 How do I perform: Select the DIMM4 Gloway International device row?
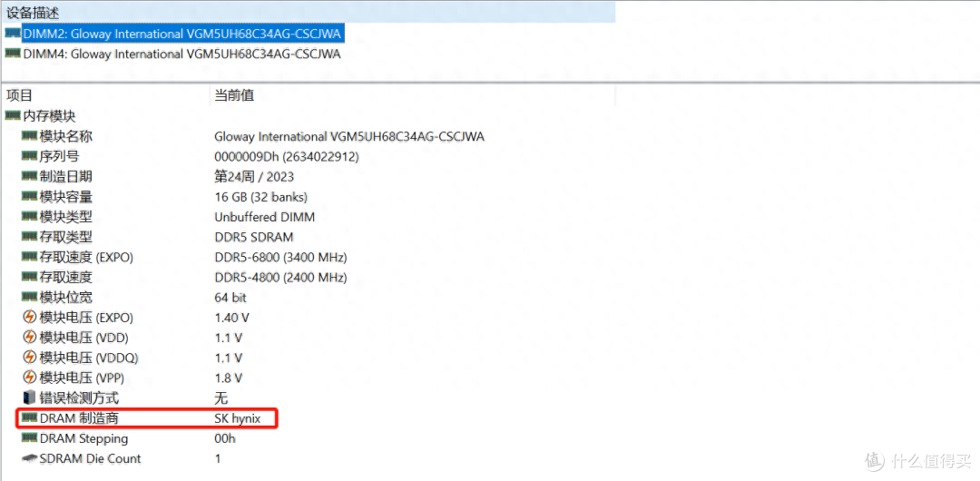(x=181, y=54)
